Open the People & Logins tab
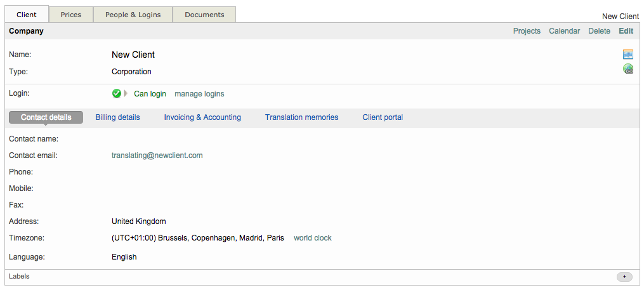This screenshot has width=644, height=290. click(x=133, y=15)
